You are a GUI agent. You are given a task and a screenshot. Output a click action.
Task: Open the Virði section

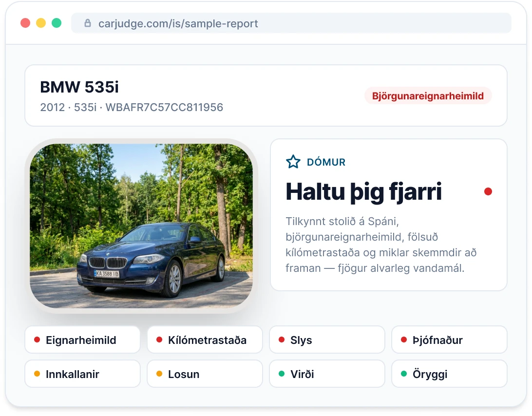[327, 374]
